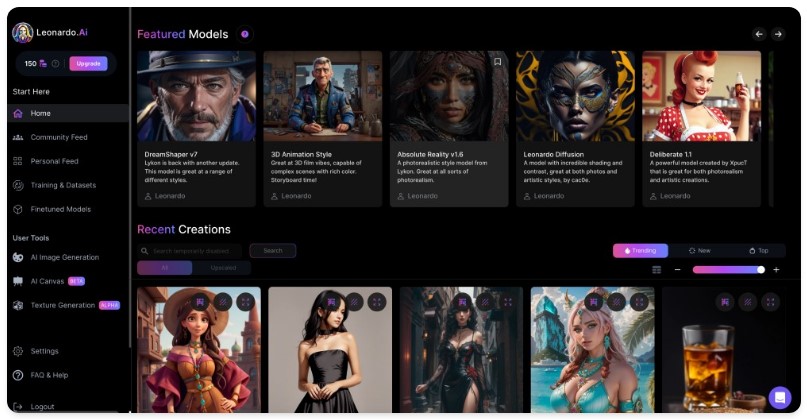This screenshot has width=807, height=419.
Task: Click remix icon on beach girl image
Action: 617,302
